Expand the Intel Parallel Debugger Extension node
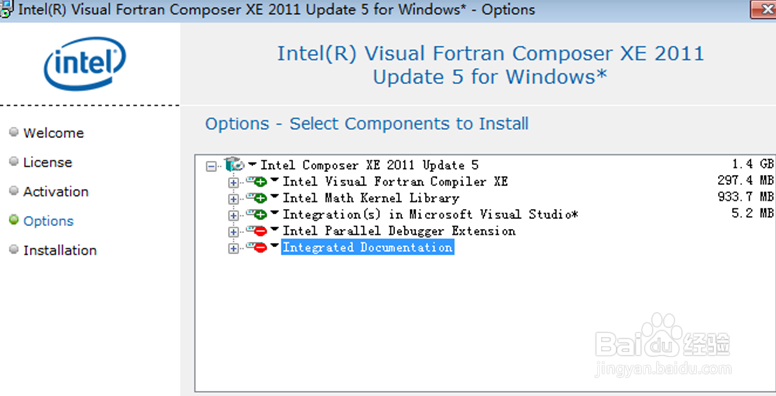The image size is (776, 396). tap(233, 232)
